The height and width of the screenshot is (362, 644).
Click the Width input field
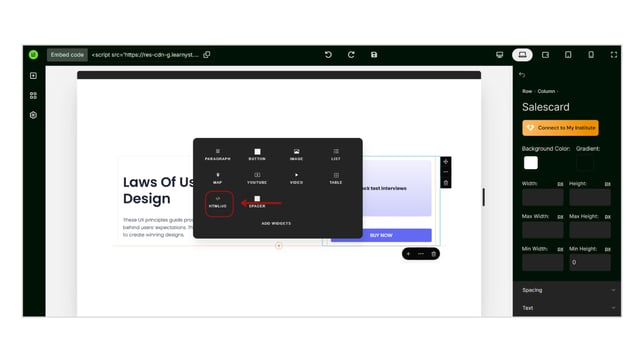[x=543, y=197]
